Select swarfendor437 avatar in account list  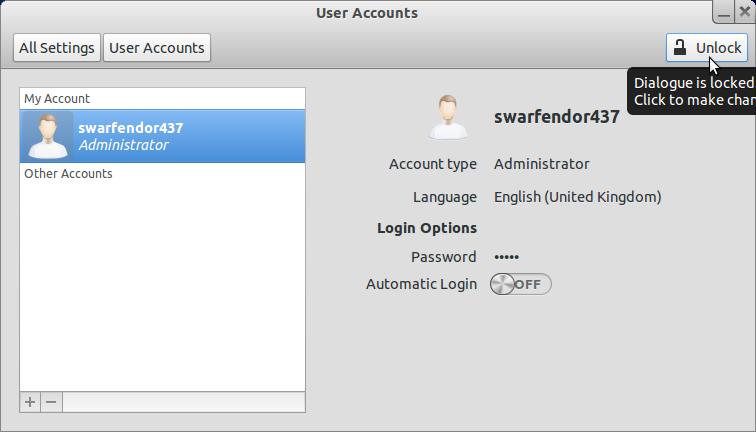[x=48, y=136]
